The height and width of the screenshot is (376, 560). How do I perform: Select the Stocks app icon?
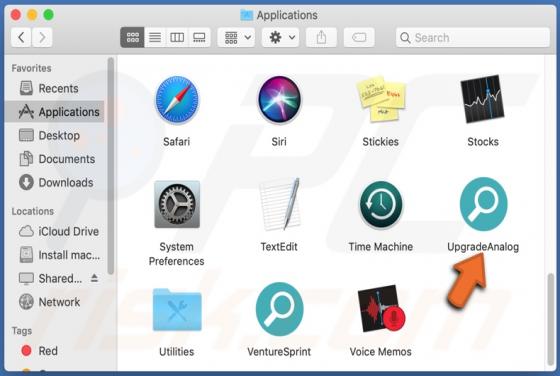pyautogui.click(x=482, y=99)
